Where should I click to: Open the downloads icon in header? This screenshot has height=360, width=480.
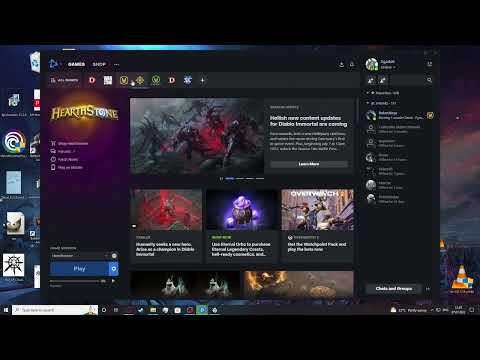click(341, 64)
